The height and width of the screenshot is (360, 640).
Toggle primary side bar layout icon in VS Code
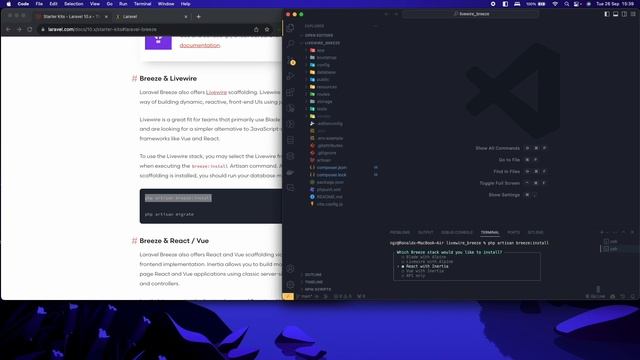[607, 14]
